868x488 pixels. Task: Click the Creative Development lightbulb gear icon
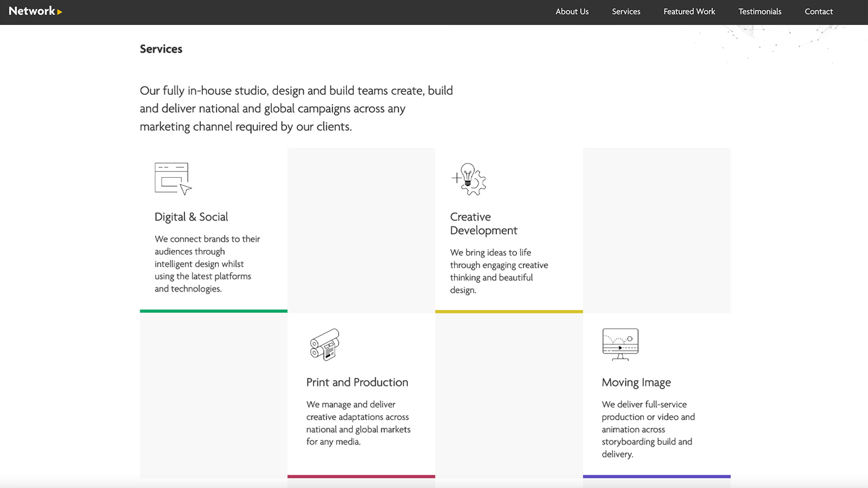tap(469, 179)
